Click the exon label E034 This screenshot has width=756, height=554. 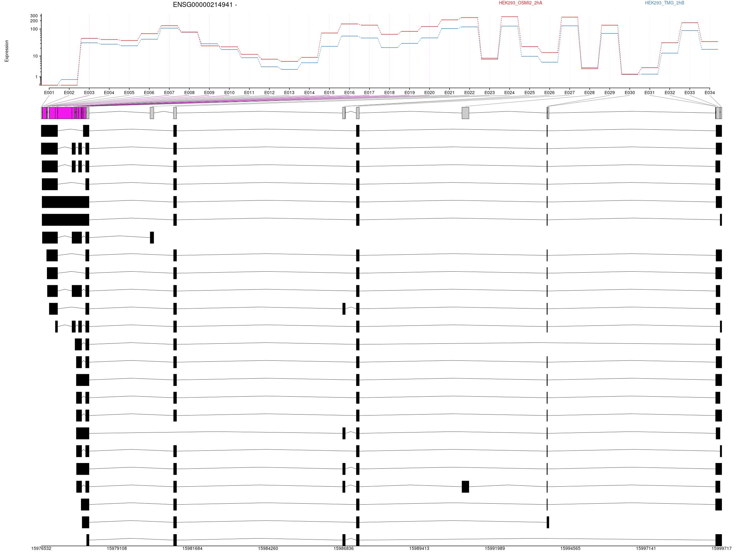point(709,93)
